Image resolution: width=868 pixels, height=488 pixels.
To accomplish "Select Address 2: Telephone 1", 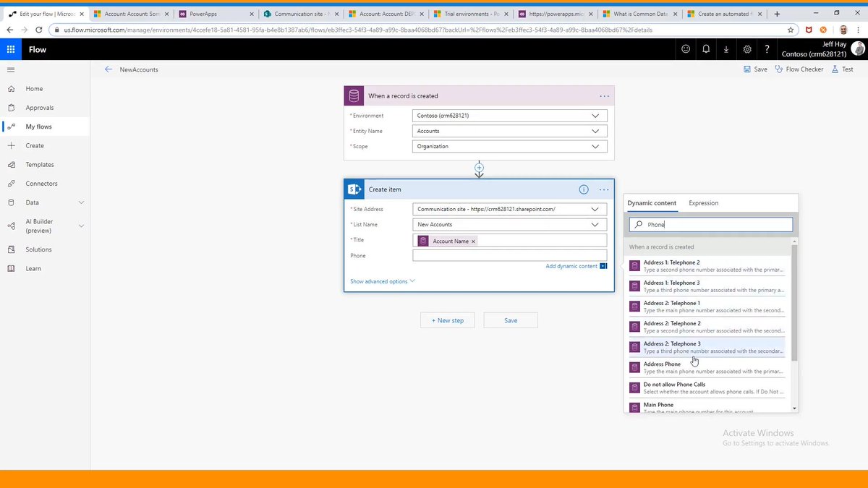I will click(706, 307).
